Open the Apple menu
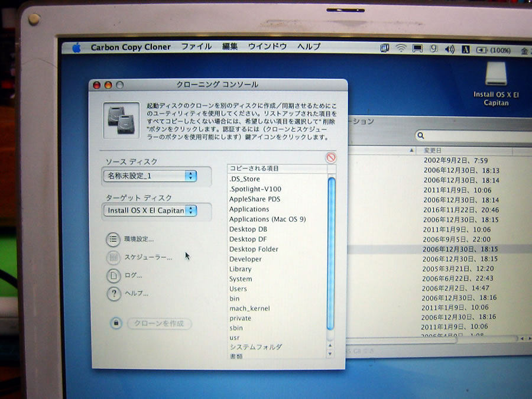Screen dimensions: 532x399 (77, 47)
